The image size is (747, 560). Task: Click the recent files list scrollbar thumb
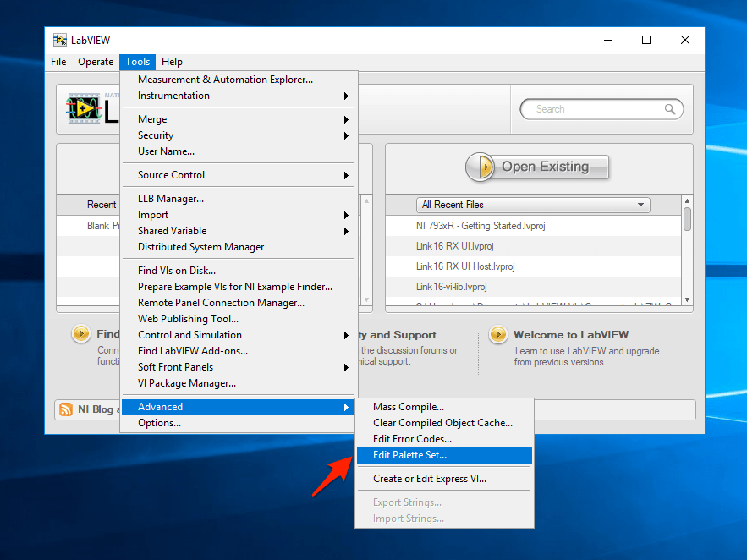pyautogui.click(x=687, y=219)
